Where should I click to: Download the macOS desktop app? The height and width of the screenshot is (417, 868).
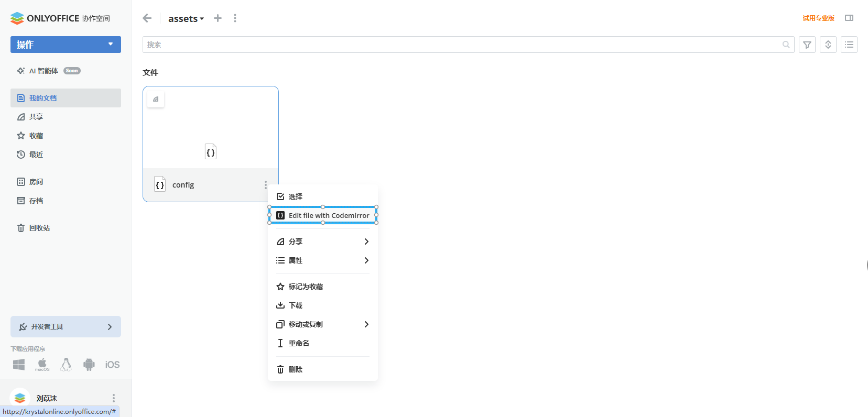(42, 365)
